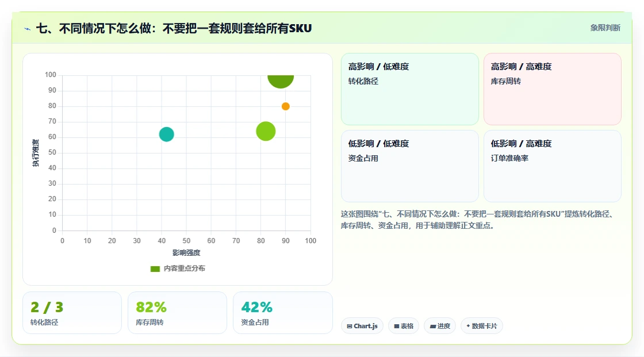Select the Chart.js tag chip
The image size is (644, 357).
(x=362, y=326)
